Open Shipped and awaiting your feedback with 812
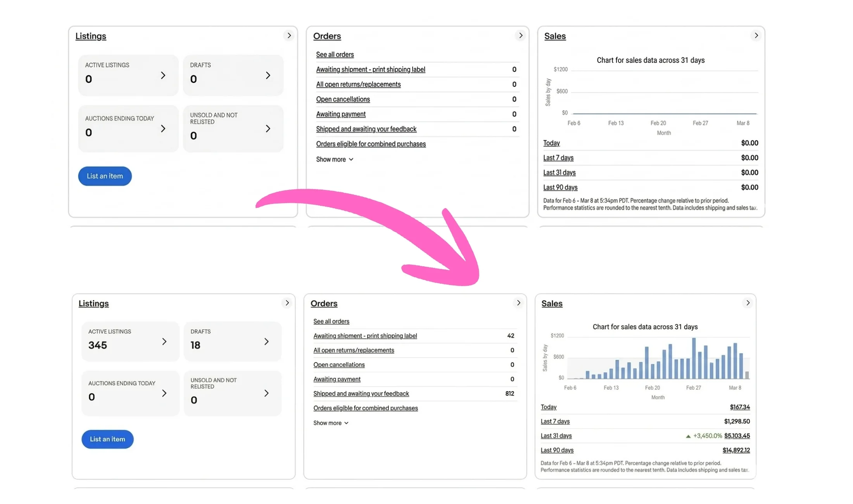Screen dimensions: 853x504 361,394
